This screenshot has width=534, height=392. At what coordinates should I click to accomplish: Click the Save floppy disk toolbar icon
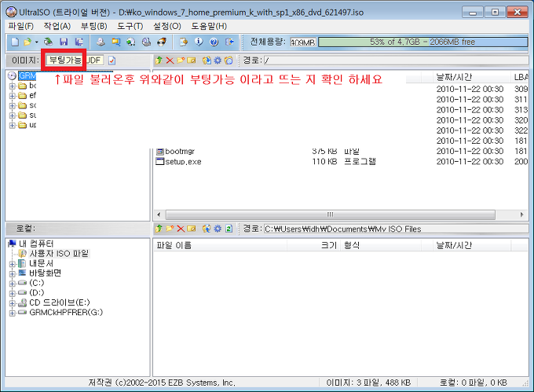click(64, 42)
